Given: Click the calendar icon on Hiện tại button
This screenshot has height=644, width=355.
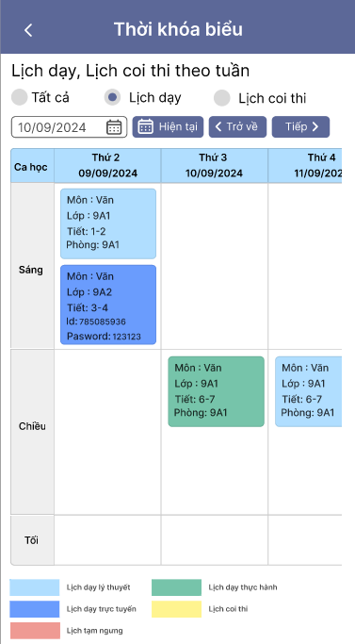Looking at the screenshot, I should pyautogui.click(x=146, y=126).
